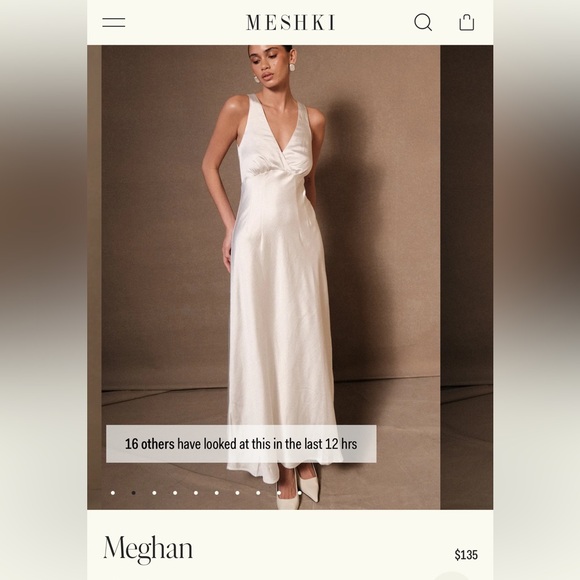Viewport: 580px width, 580px height.
Task: Go to the MESHKI logo homepage
Action: point(291,22)
